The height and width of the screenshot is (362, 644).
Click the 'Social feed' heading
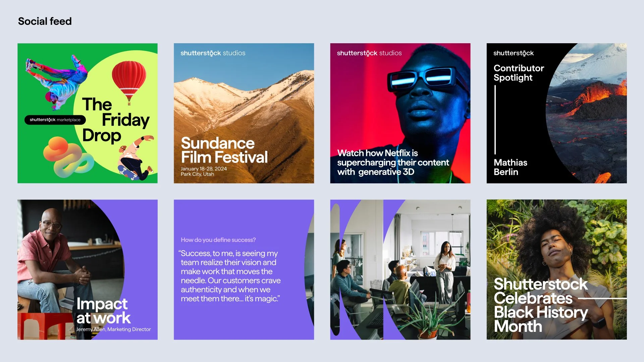click(x=45, y=21)
